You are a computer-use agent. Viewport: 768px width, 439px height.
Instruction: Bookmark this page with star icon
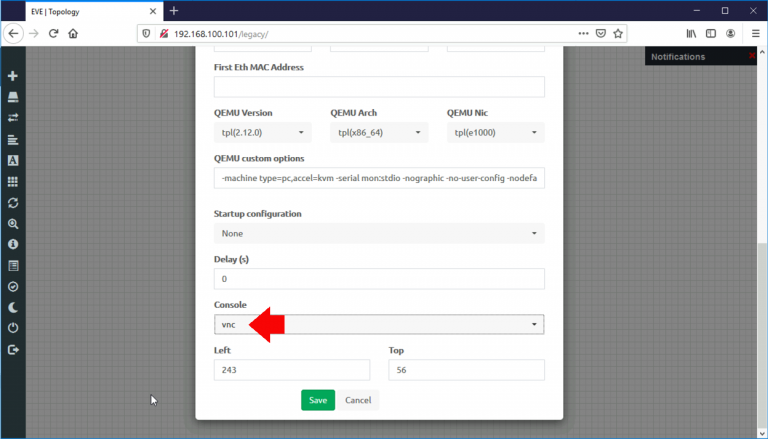pyautogui.click(x=618, y=34)
